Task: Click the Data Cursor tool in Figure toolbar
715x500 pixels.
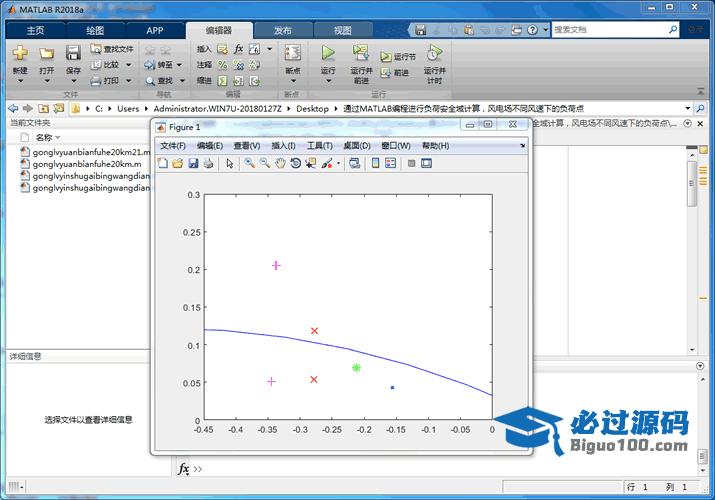Action: (x=311, y=163)
